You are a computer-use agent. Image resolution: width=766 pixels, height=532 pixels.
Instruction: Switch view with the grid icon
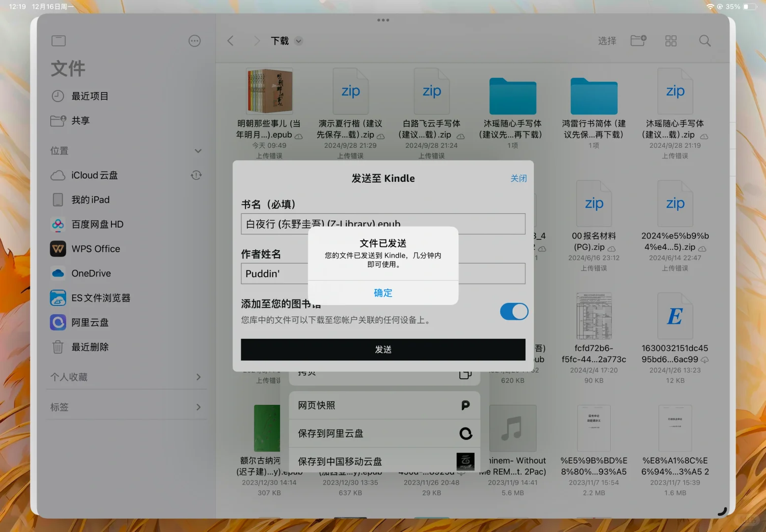[671, 41]
